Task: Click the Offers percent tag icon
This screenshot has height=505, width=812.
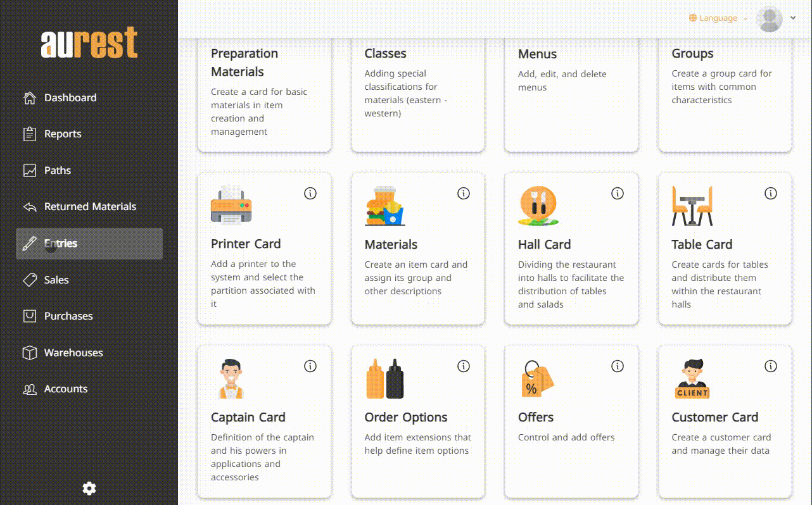Action: [x=537, y=378]
